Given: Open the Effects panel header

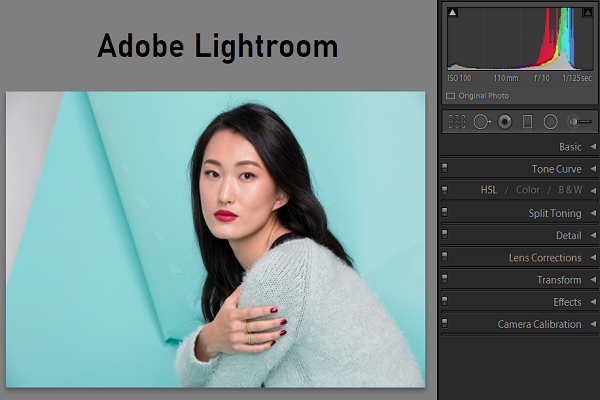Looking at the screenshot, I should [x=520, y=302].
